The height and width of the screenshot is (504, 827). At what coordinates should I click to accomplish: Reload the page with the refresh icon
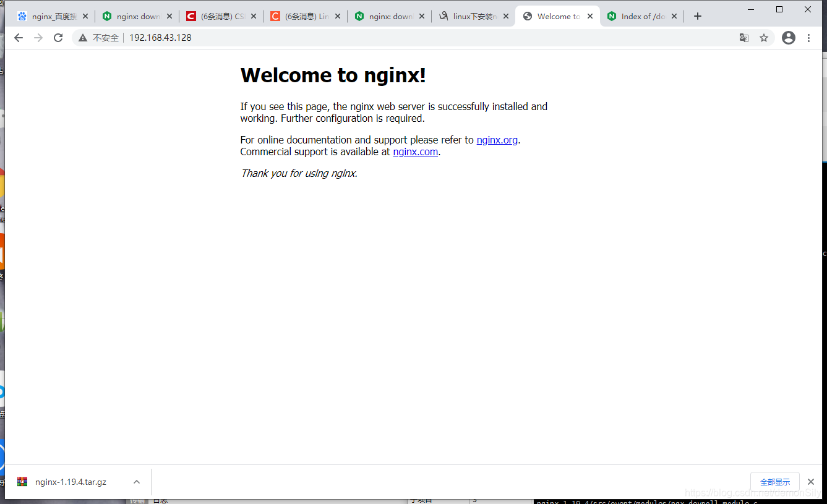pos(58,38)
